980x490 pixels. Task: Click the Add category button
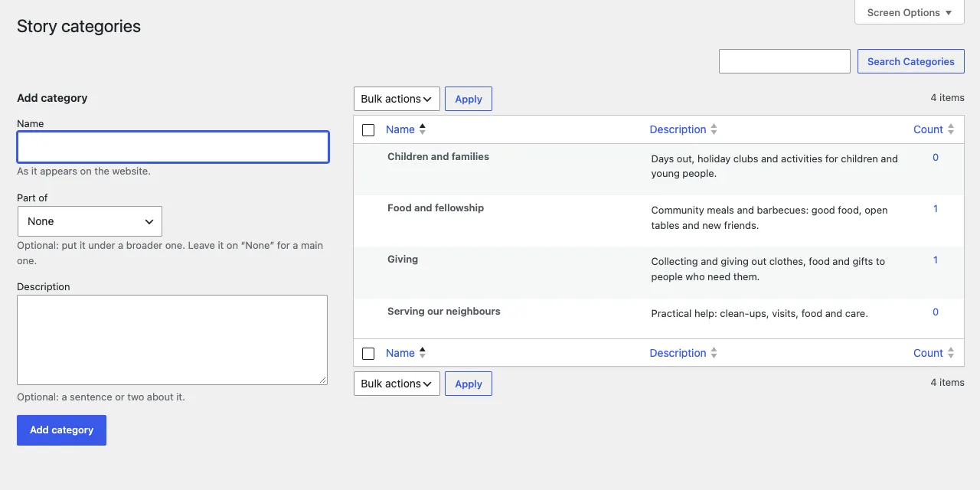click(61, 430)
